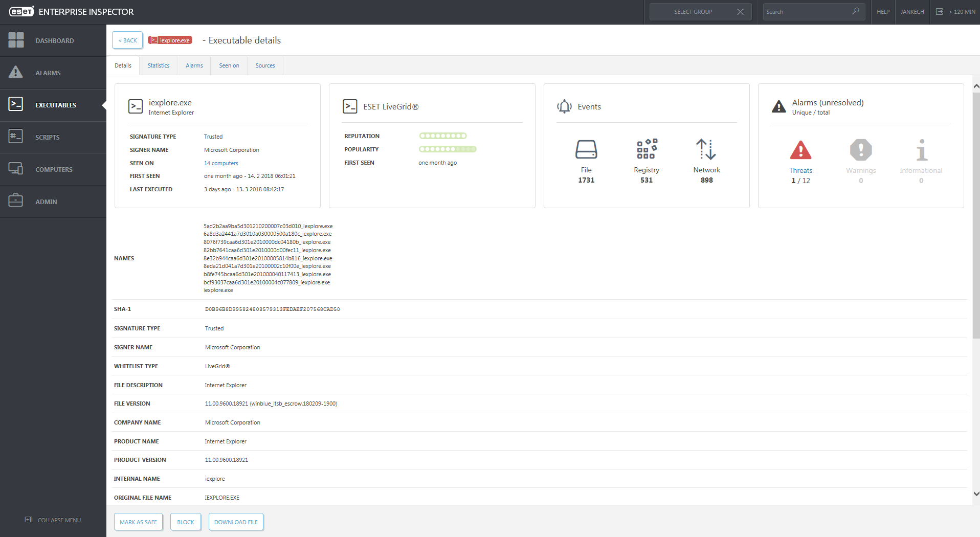Click the Alarms warning triangle icon
980x537 pixels.
tap(16, 72)
